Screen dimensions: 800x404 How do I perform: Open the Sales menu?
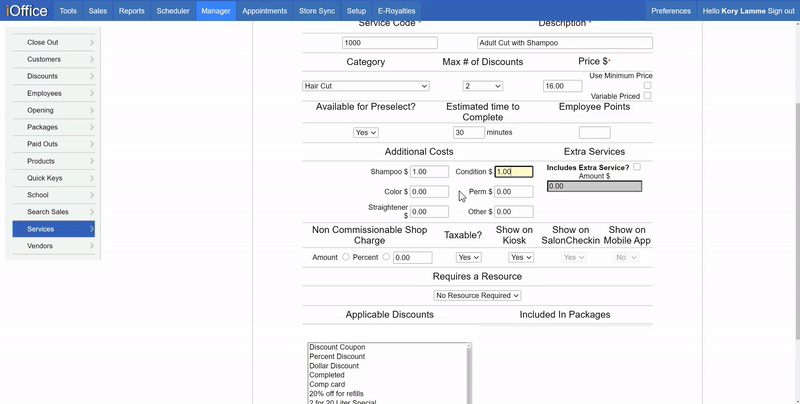point(97,11)
